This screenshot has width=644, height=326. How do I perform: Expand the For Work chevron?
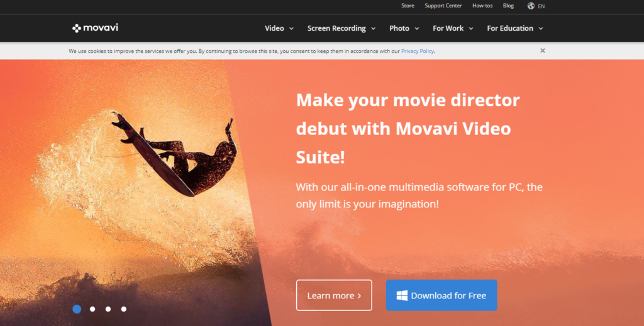470,28
